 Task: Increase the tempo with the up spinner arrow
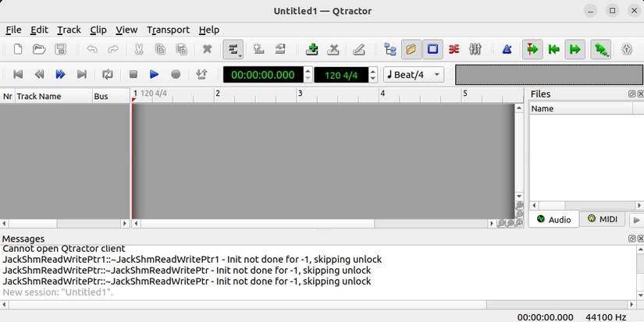click(373, 70)
